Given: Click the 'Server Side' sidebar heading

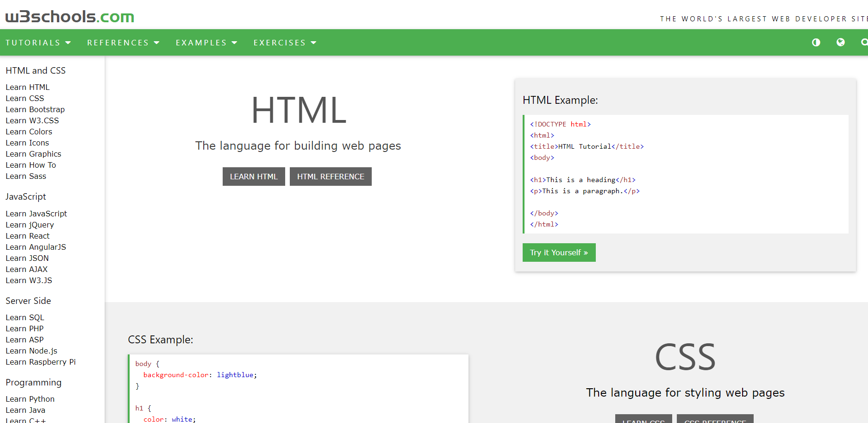Looking at the screenshot, I should pos(28,301).
